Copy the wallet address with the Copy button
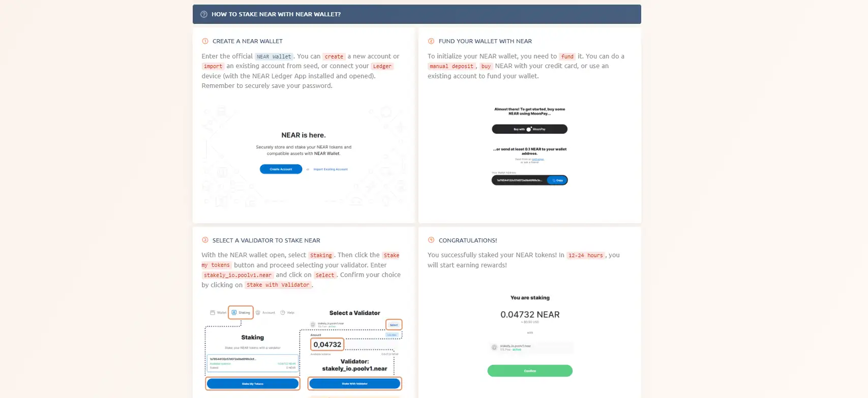 coord(558,180)
